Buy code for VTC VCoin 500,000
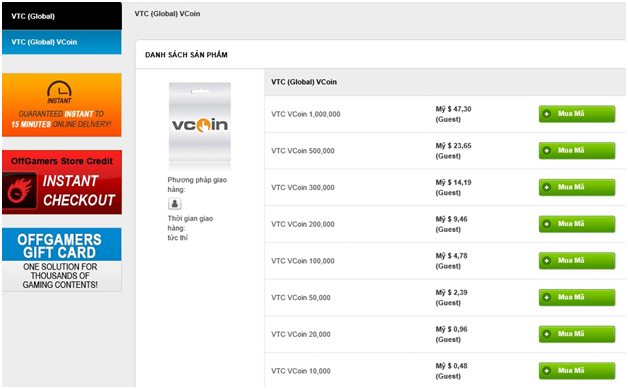Image resolution: width=628 pixels, height=389 pixels. (577, 151)
